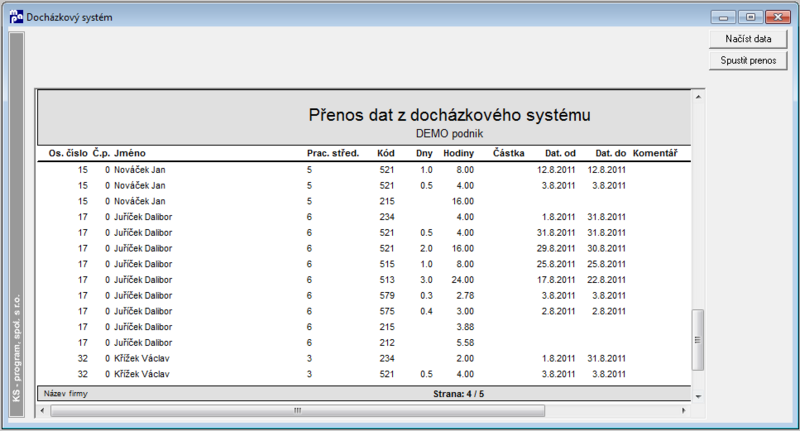Click Juřiček Dalibor name in code 212 row
Viewport: 800px width, 431px height.
point(143,343)
